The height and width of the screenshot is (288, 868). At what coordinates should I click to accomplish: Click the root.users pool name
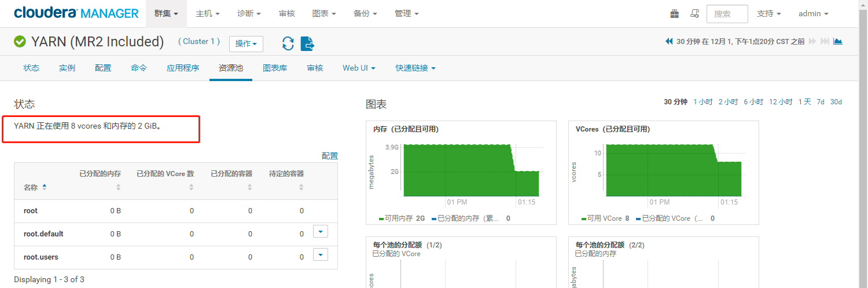tap(41, 257)
